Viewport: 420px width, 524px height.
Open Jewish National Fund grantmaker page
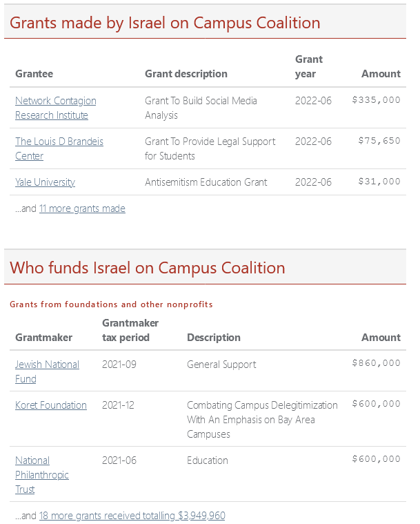(x=47, y=371)
